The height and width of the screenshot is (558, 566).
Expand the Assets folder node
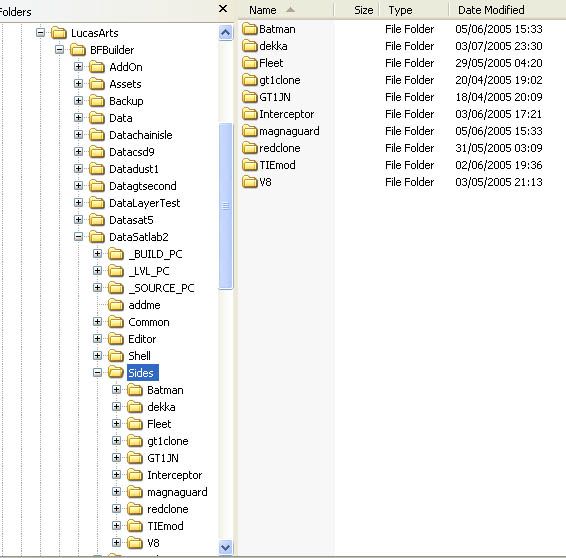[x=78, y=84]
